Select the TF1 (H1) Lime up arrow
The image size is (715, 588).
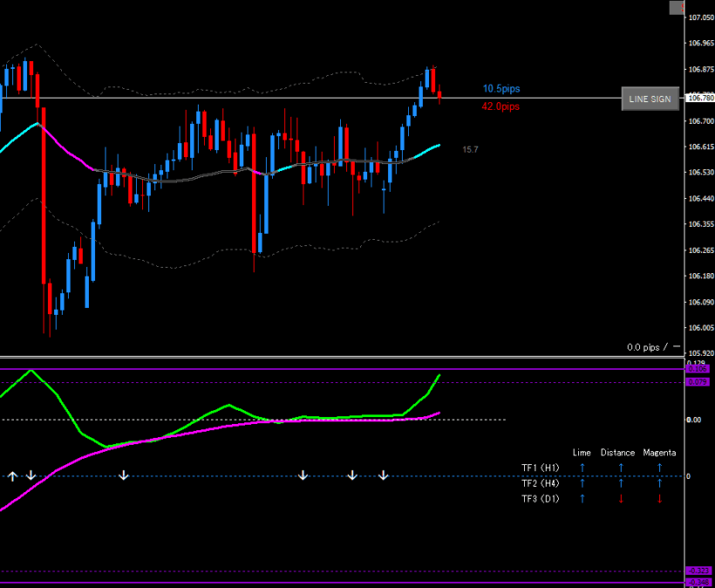pos(582,468)
